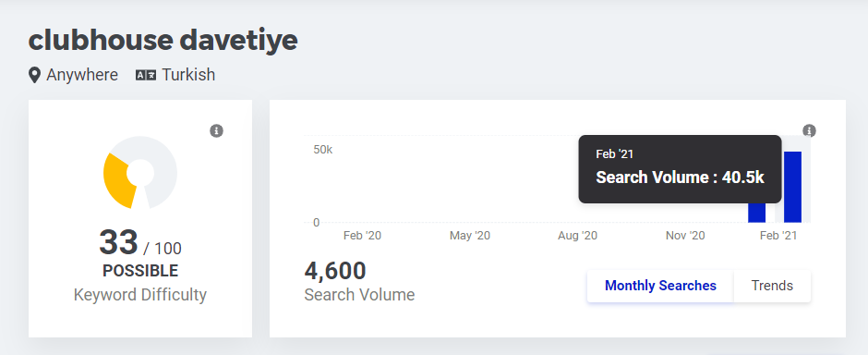The width and height of the screenshot is (868, 355).
Task: Click the search volume chart info icon
Action: pyautogui.click(x=809, y=131)
